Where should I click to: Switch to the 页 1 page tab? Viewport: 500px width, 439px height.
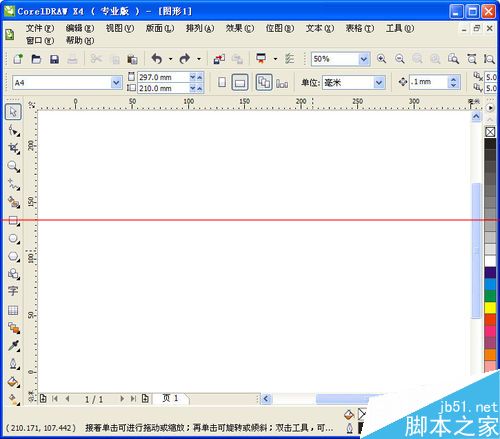[170, 398]
